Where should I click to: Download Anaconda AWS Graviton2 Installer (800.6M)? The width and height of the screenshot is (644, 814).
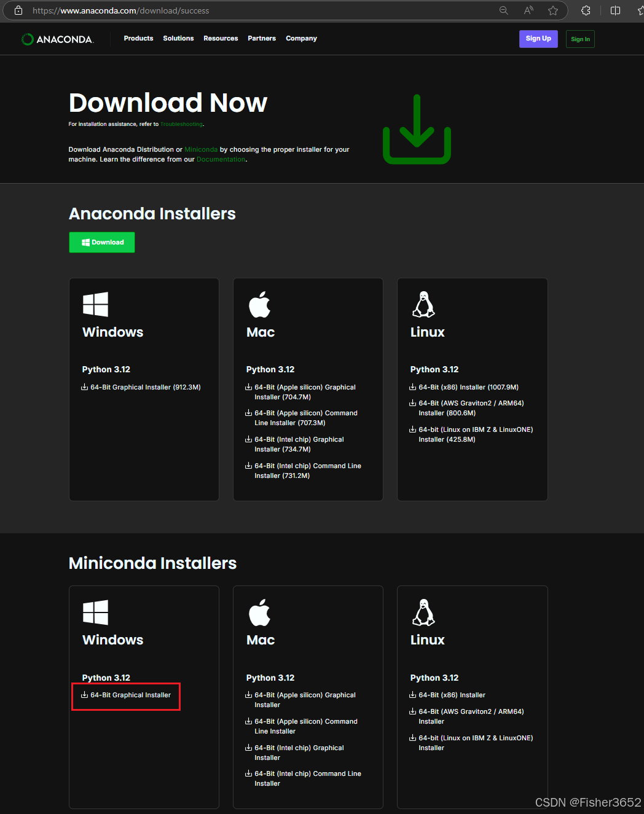(466, 408)
